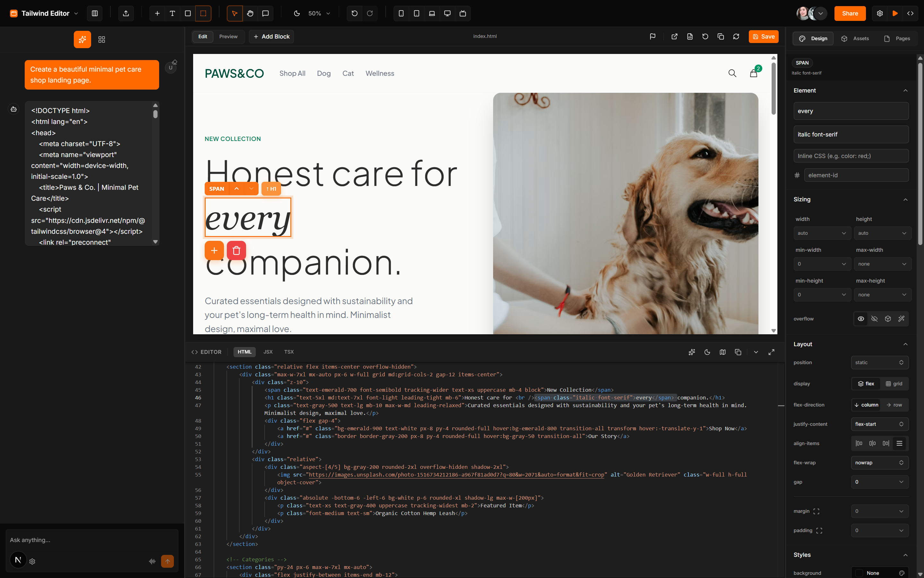Activate the dashed marquee selection tool
This screenshot has width=924, height=578.
click(203, 13)
